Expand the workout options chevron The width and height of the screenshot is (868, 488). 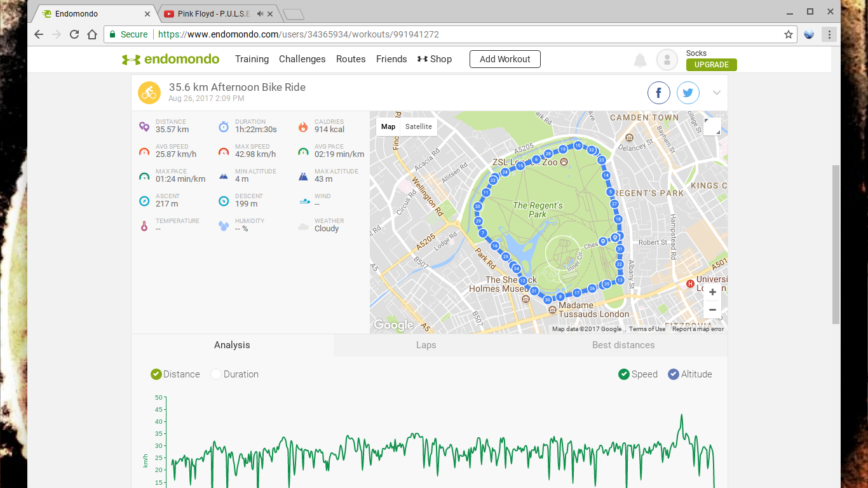717,93
